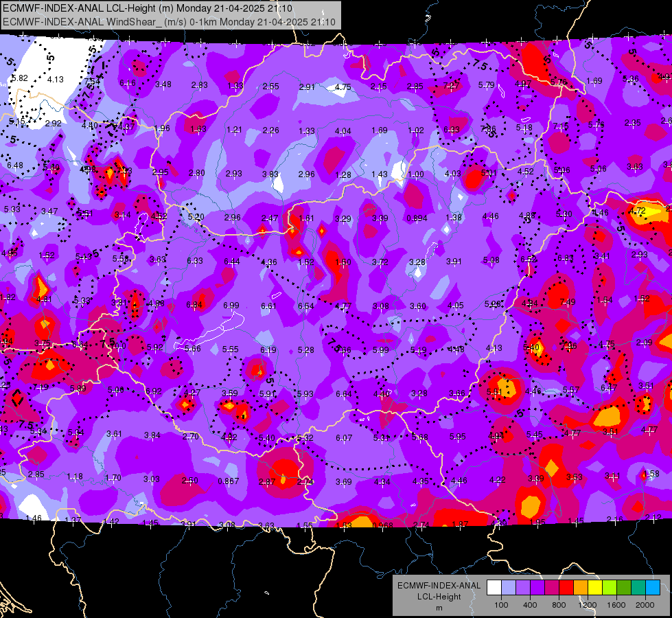Click the wind shear value 2.09
672x618 pixels.
click(x=644, y=342)
